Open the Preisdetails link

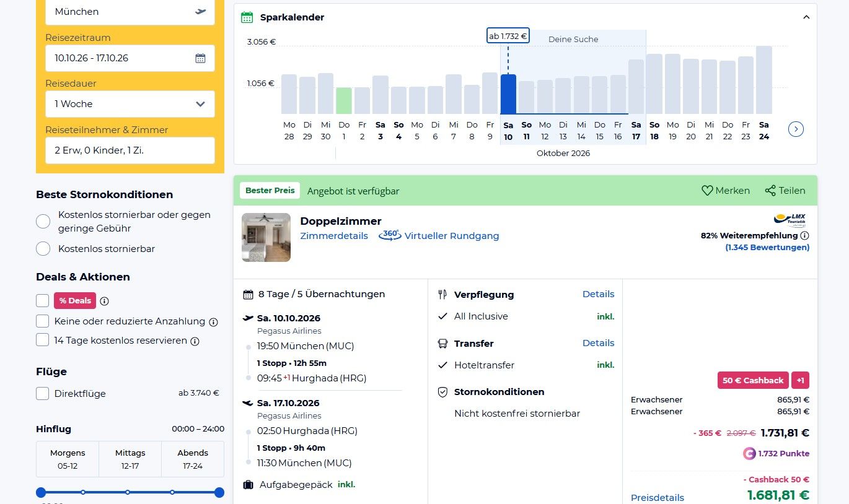658,498
